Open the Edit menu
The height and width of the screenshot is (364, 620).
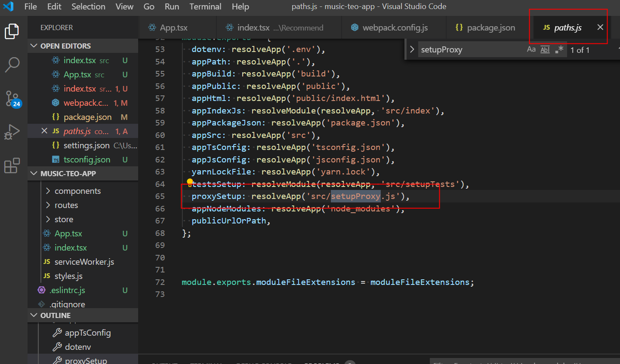point(54,6)
